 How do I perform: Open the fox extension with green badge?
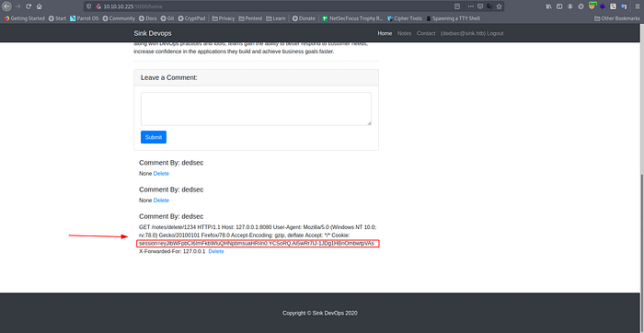[592, 6]
